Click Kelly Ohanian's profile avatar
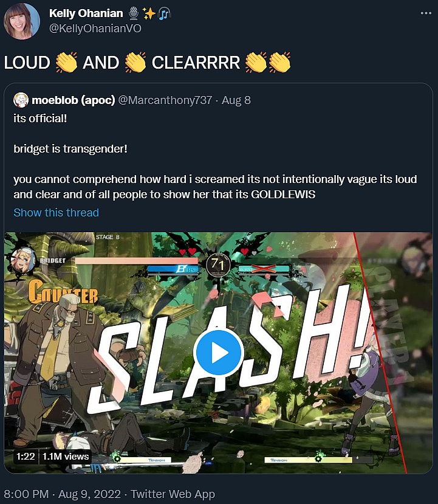Viewport: 438px width, 504px height. [x=21, y=21]
